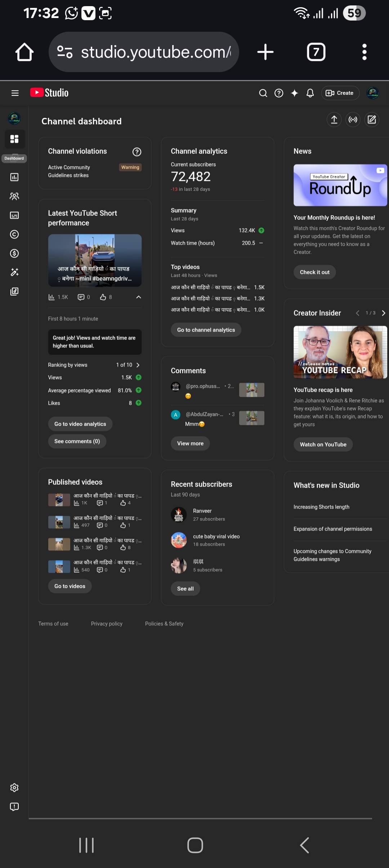This screenshot has height=868, width=389.
Task: Click the Create button
Action: [x=340, y=93]
